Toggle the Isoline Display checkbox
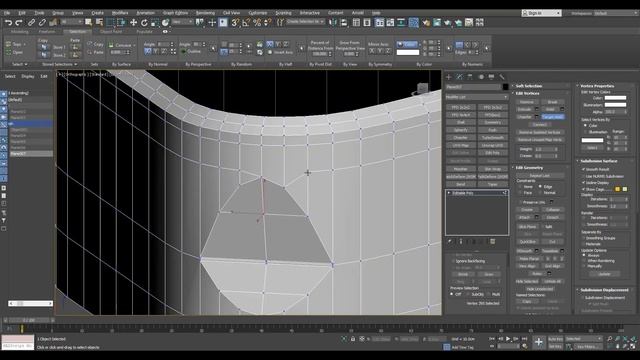The height and width of the screenshot is (360, 640). (x=583, y=182)
